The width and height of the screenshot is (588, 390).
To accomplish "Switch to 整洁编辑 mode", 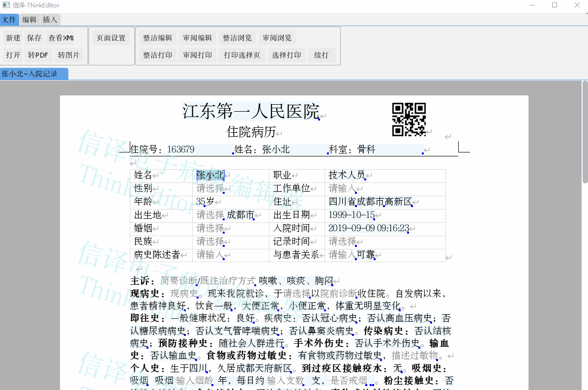I will pyautogui.click(x=157, y=38).
